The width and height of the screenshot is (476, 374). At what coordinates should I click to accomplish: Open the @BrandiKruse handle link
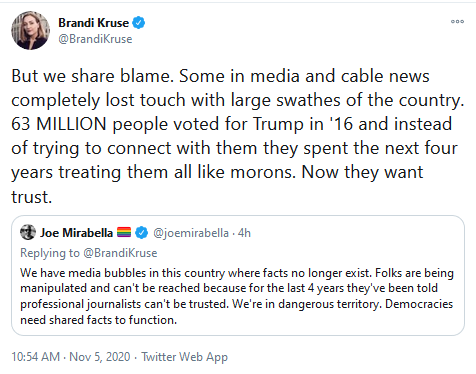pos(95,39)
